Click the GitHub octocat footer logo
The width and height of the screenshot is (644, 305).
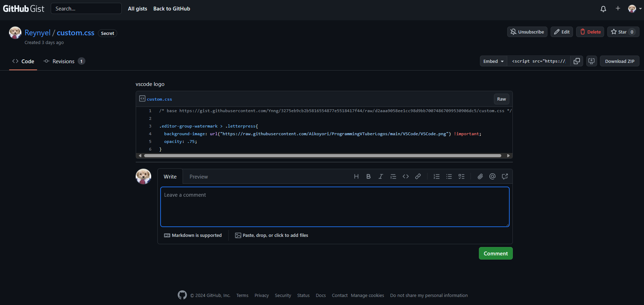[182, 295]
